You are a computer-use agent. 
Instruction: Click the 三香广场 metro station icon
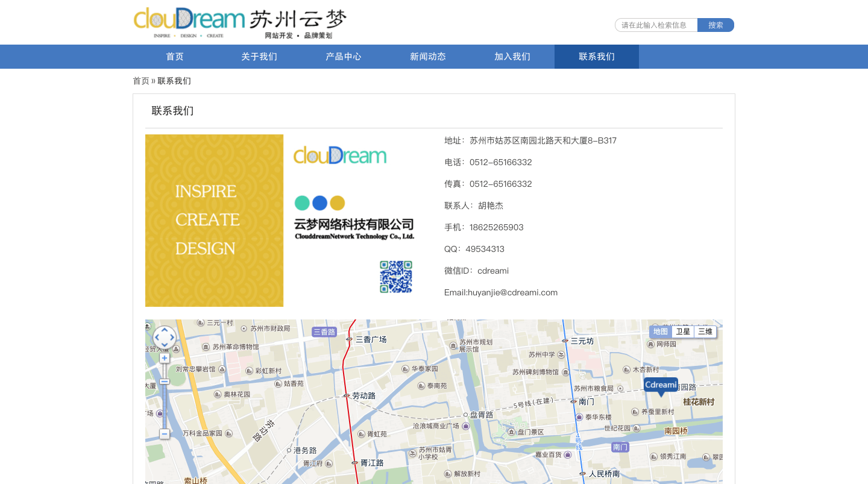(349, 340)
